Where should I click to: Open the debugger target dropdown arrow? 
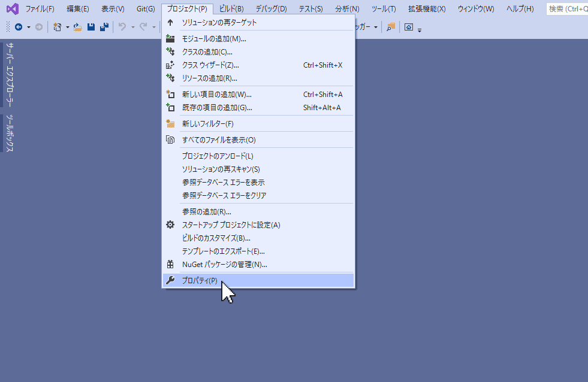(376, 27)
